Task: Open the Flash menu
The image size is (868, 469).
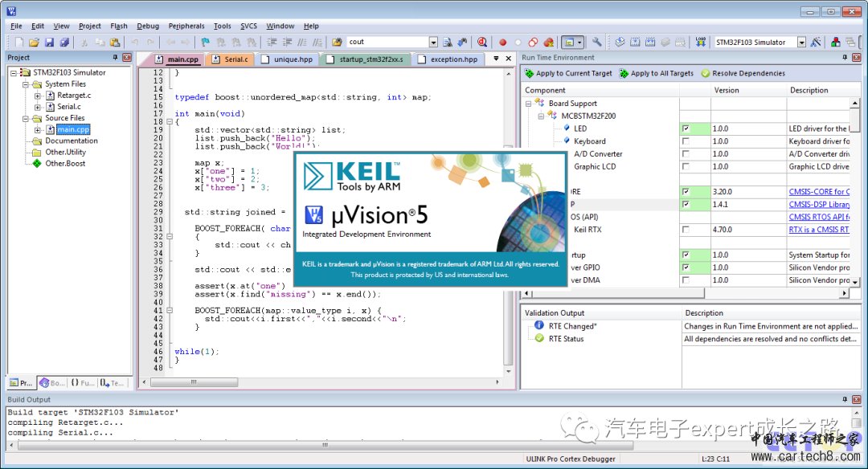Action: click(119, 26)
